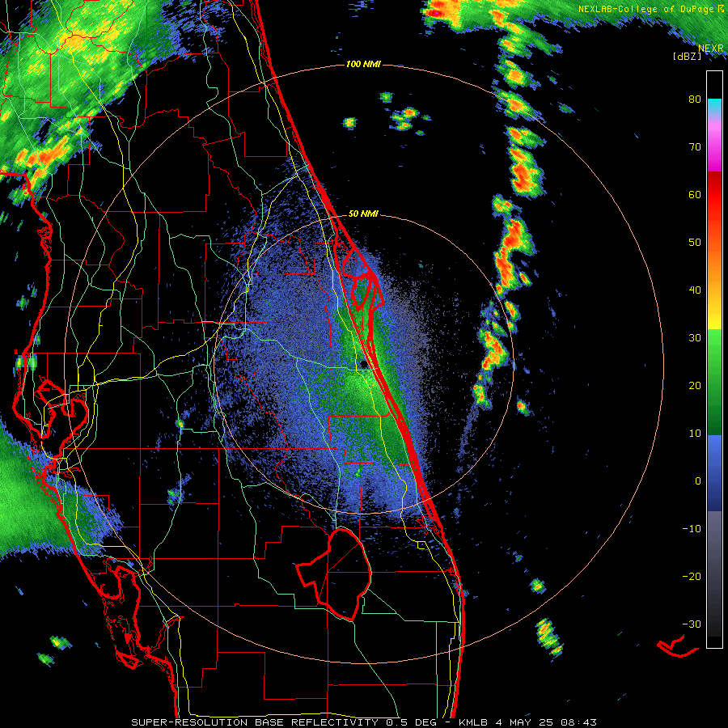Click the NEXR label above the legend
The width and height of the screenshot is (728, 728).
[x=710, y=48]
